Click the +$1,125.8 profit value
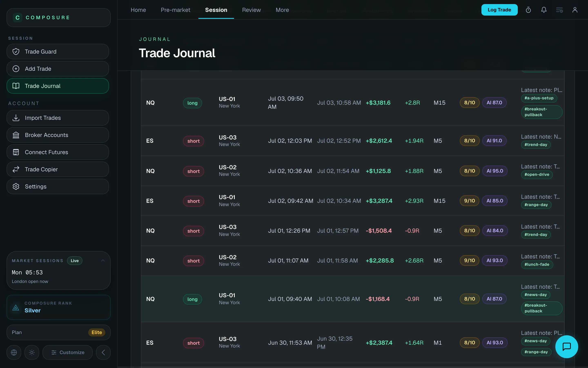Screen dimensions: 588x368 click(378, 171)
